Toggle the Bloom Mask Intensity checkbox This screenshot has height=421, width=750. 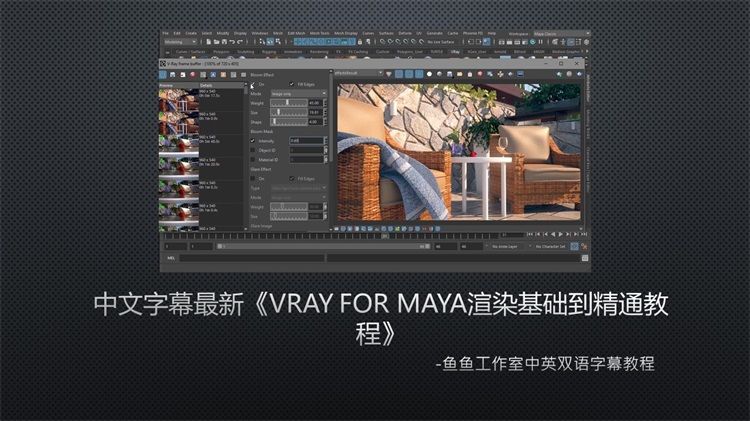click(x=253, y=141)
